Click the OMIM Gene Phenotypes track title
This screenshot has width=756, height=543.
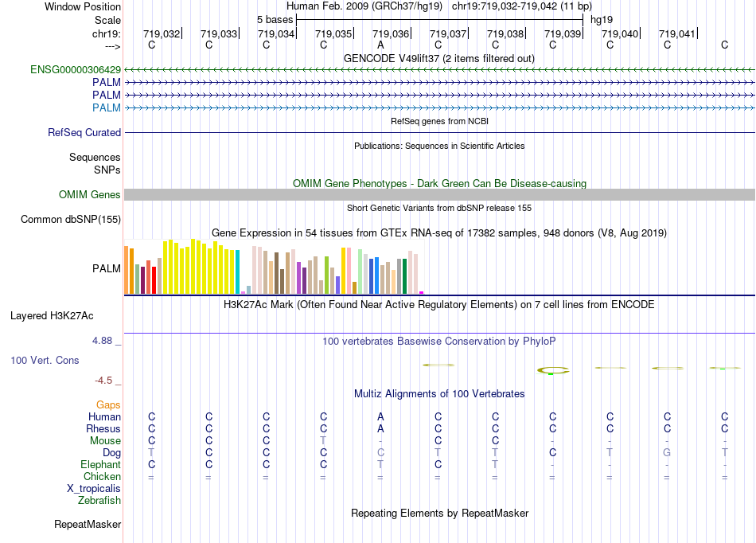click(x=440, y=183)
